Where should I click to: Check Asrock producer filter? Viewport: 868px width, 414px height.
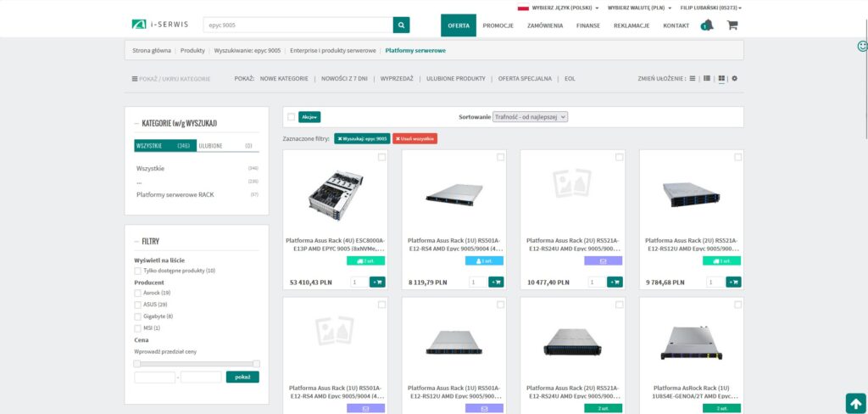click(x=138, y=293)
